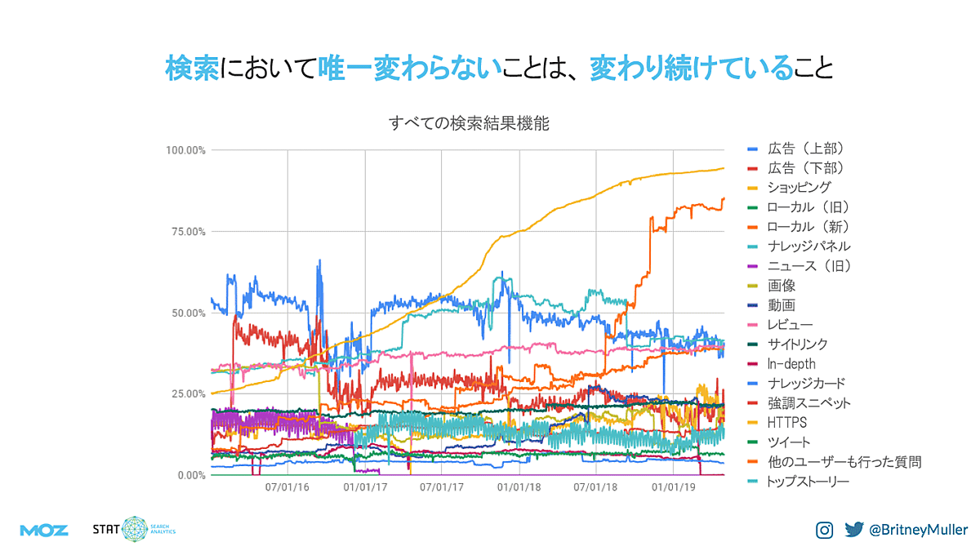Click the MOZ logo
980x551 pixels.
pyautogui.click(x=44, y=530)
